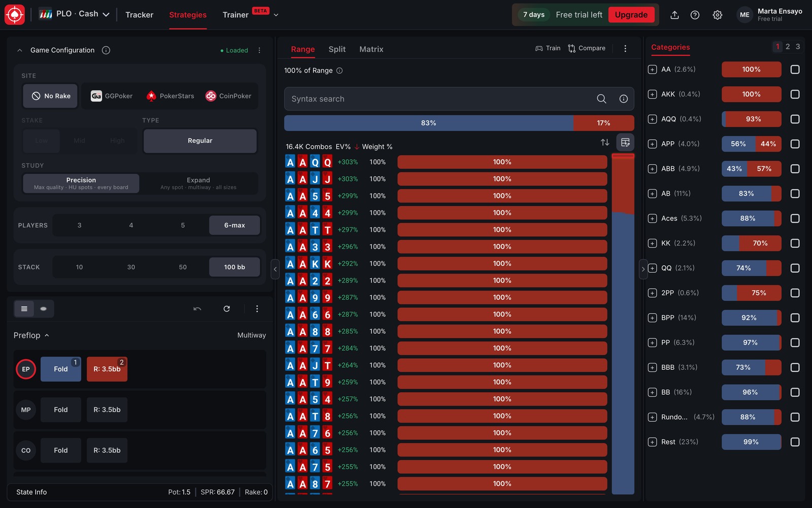Click the 17% red range bar segment
Viewport: 812px width, 508px height.
[x=603, y=123]
